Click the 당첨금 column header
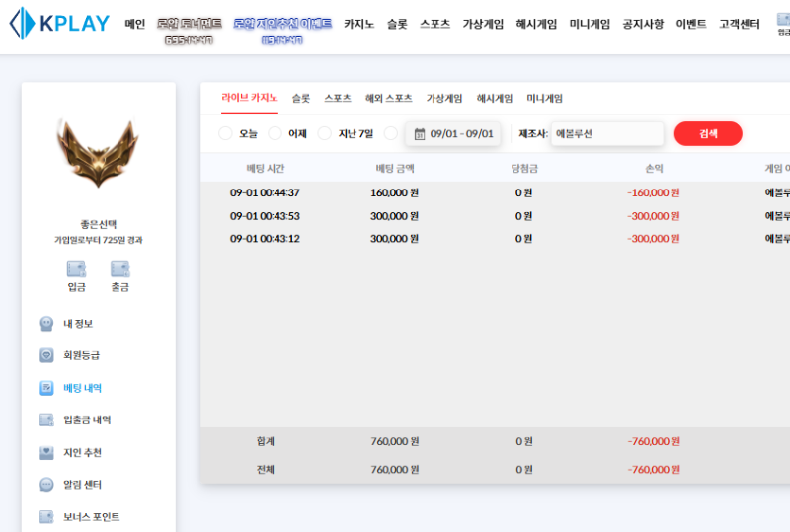The height and width of the screenshot is (532, 790). coord(524,168)
